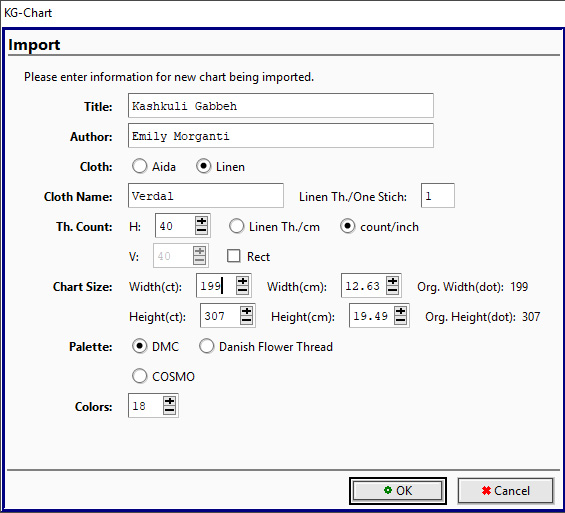Increase Colors count with plus stepper
Image resolution: width=565 pixels, height=513 pixels.
click(x=169, y=401)
